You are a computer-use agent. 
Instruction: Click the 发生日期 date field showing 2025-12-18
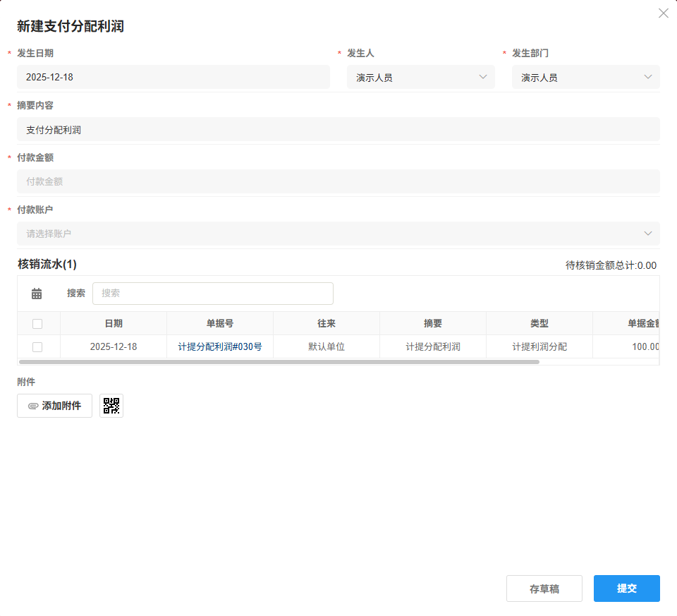pyautogui.click(x=173, y=77)
